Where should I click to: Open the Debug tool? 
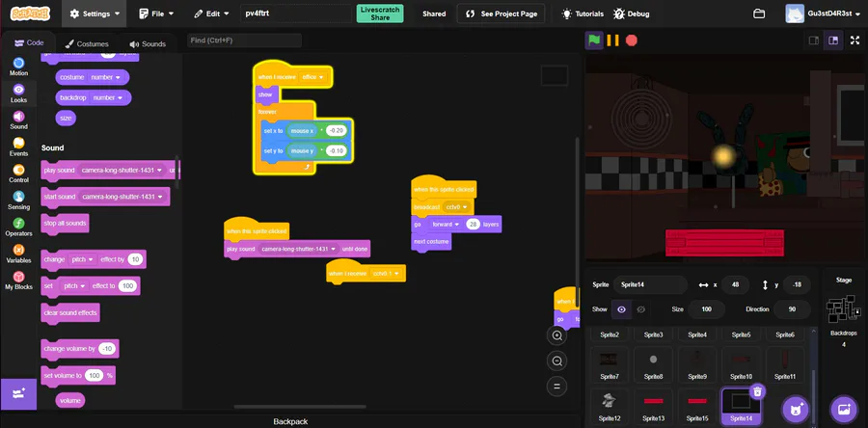(x=632, y=13)
